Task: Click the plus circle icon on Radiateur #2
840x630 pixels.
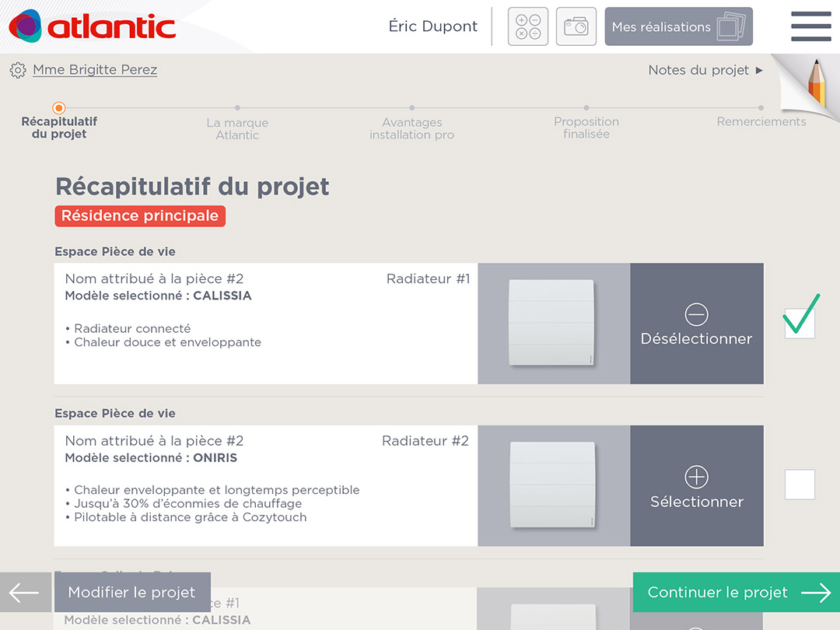Action: [x=696, y=477]
